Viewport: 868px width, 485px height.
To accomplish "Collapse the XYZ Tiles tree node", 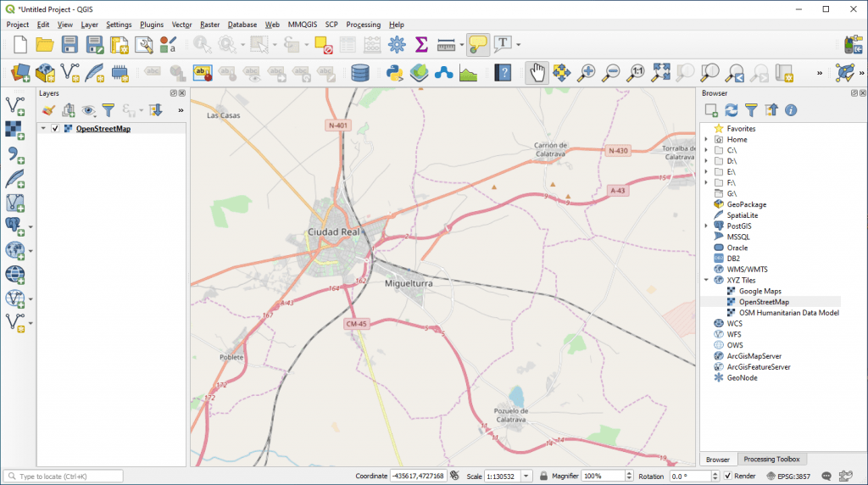I will (706, 280).
